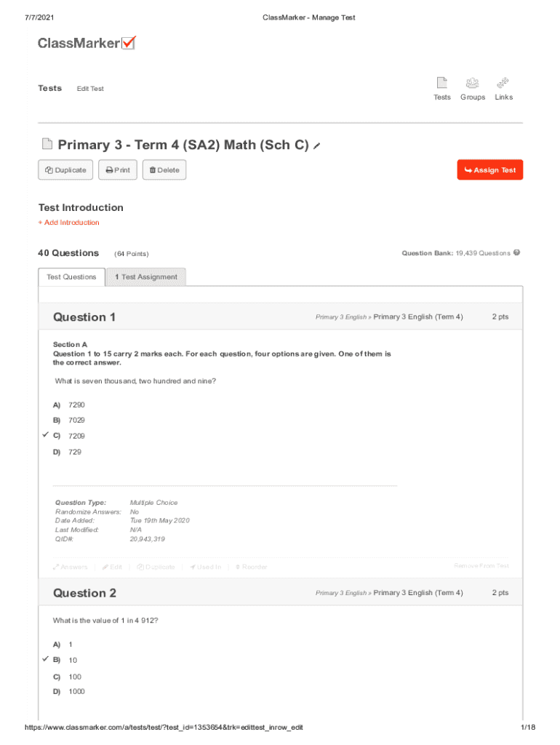The width and height of the screenshot is (560, 745).
Task: Click the Add Introduction link
Action: (x=68, y=223)
